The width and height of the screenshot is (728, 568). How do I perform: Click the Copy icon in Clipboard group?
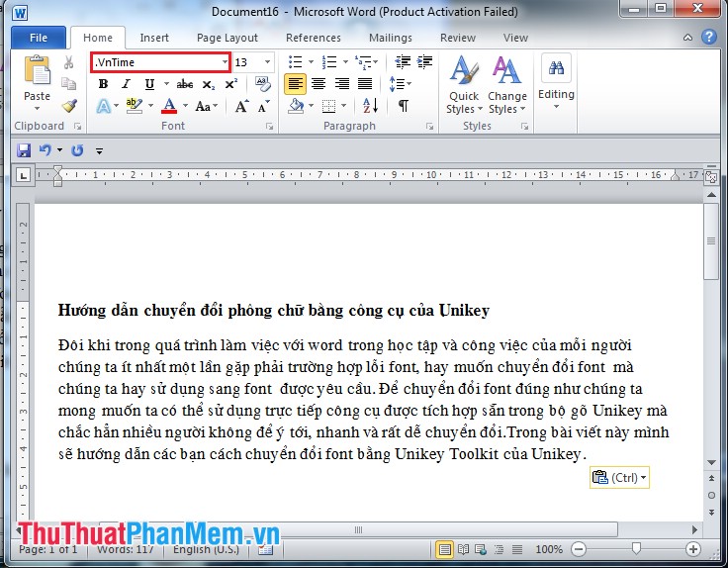point(68,83)
